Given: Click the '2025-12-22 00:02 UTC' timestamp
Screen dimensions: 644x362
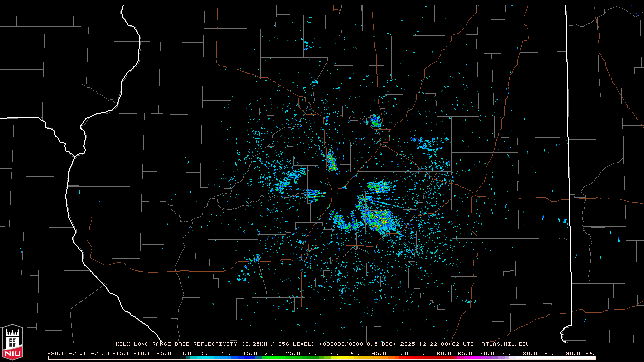Looking at the screenshot, I should coord(437,344).
